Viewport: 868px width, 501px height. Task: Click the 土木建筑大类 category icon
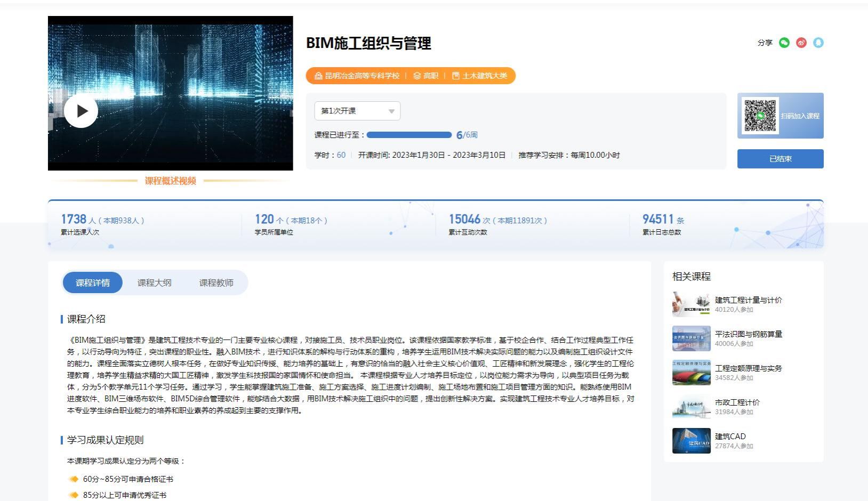coord(456,76)
